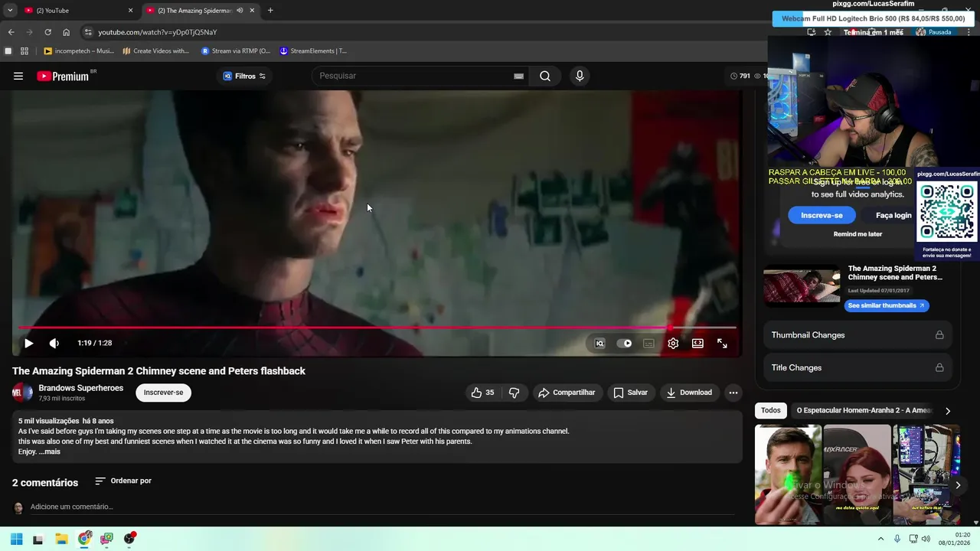980x551 pixels.
Task: Open the more actions three-dot menu
Action: pyautogui.click(x=733, y=393)
